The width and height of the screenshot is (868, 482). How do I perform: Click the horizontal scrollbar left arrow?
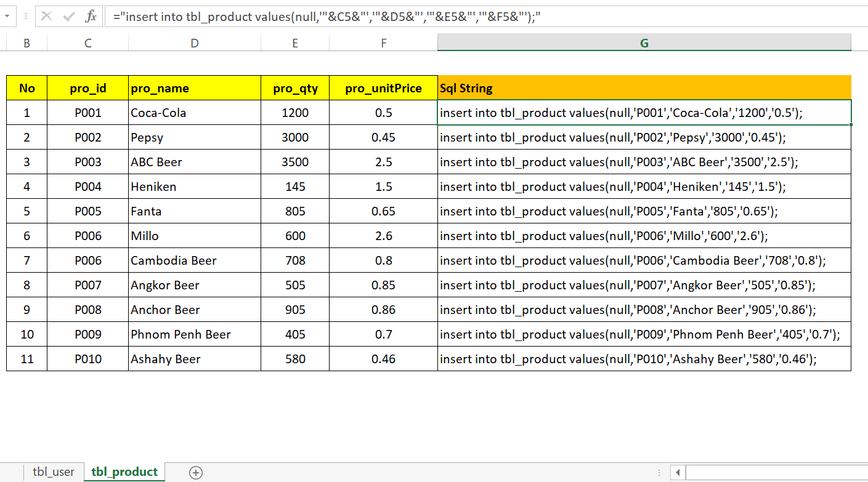point(678,473)
